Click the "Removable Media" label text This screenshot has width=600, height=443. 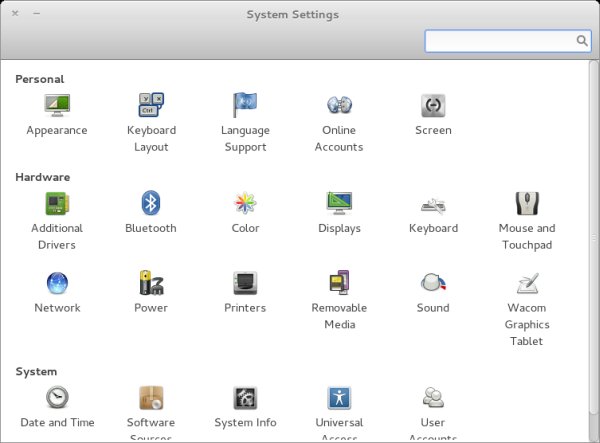click(x=339, y=316)
